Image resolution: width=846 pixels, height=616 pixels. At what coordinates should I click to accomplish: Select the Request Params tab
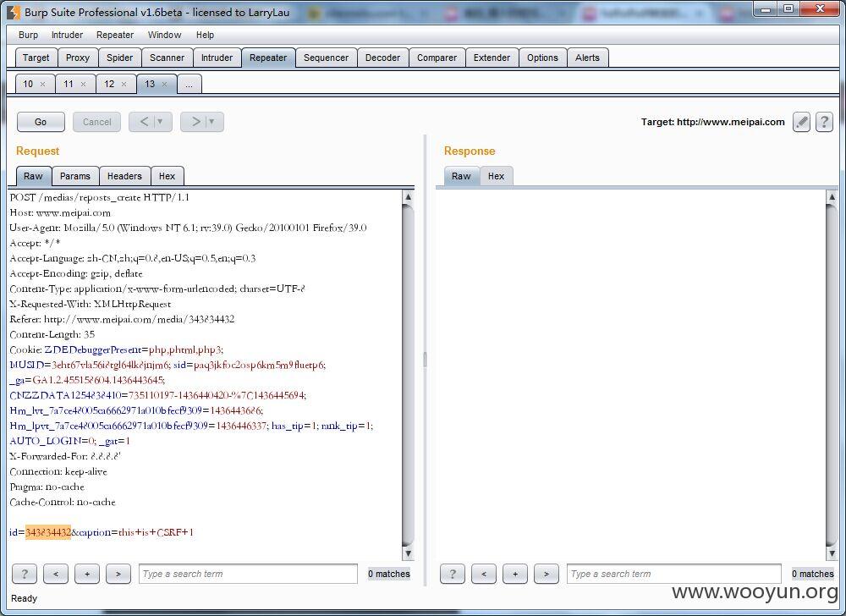pos(75,176)
